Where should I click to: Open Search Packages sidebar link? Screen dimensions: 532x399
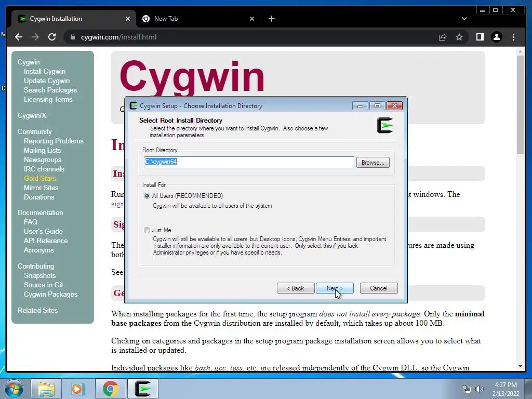click(50, 90)
